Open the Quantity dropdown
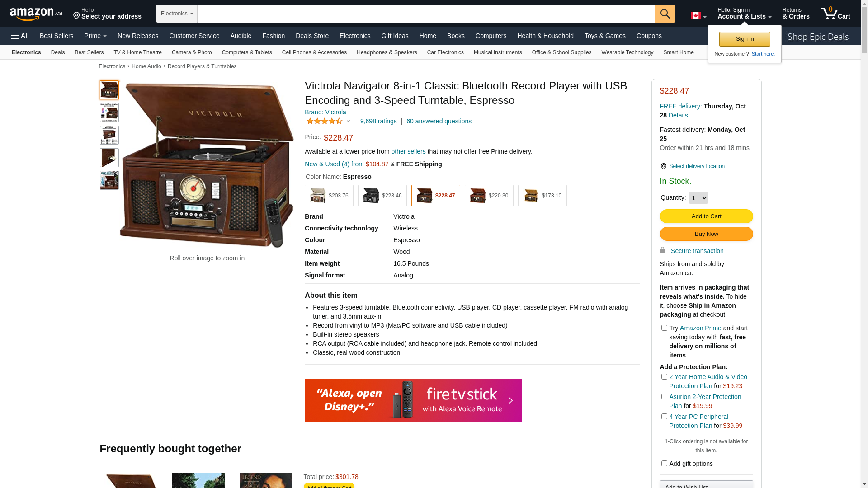This screenshot has width=868, height=488. coord(698,198)
